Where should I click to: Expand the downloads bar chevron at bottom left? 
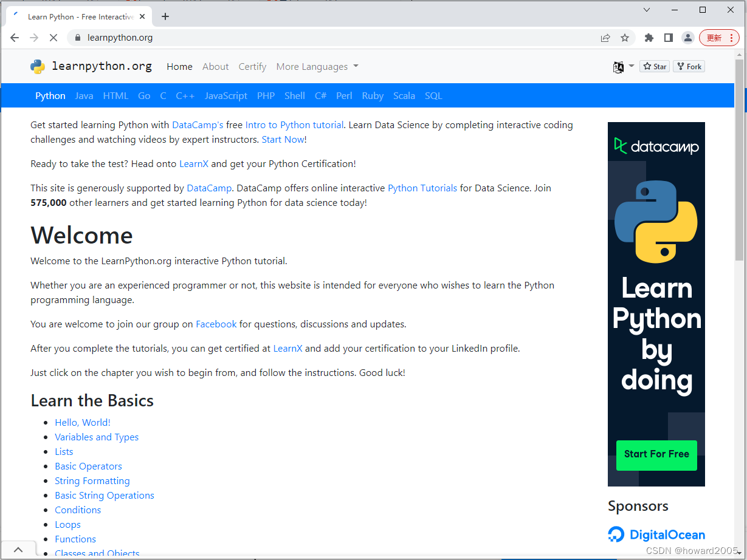[x=18, y=550]
